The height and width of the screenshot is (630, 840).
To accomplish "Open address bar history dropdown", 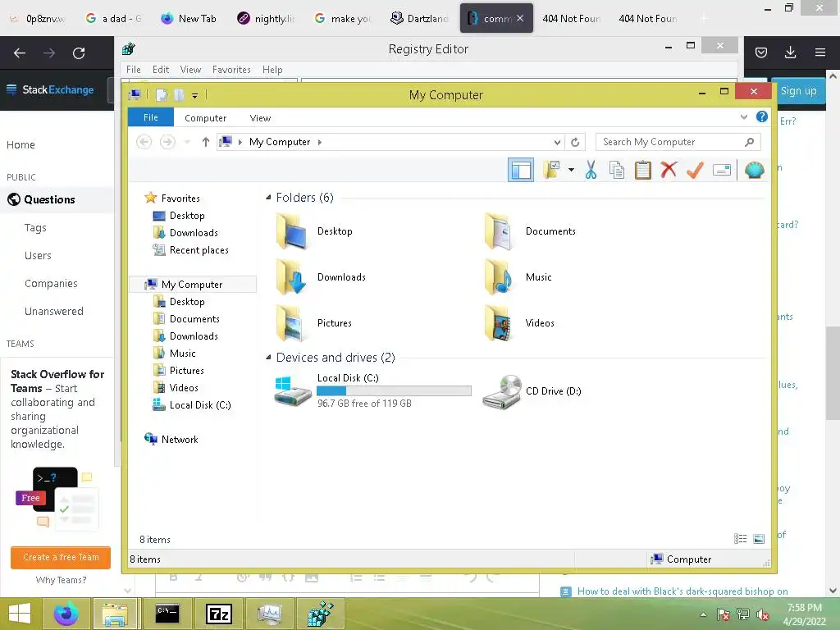I will [x=557, y=142].
